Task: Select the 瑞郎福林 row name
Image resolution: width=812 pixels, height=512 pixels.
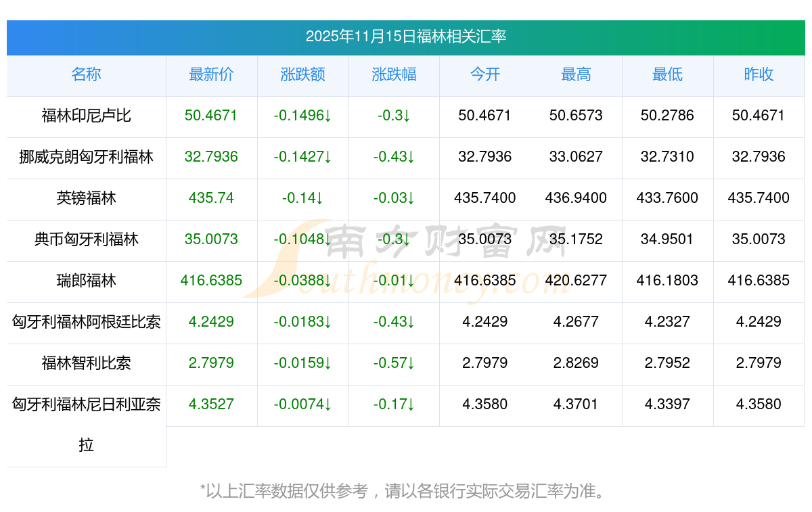Action: coord(86,281)
